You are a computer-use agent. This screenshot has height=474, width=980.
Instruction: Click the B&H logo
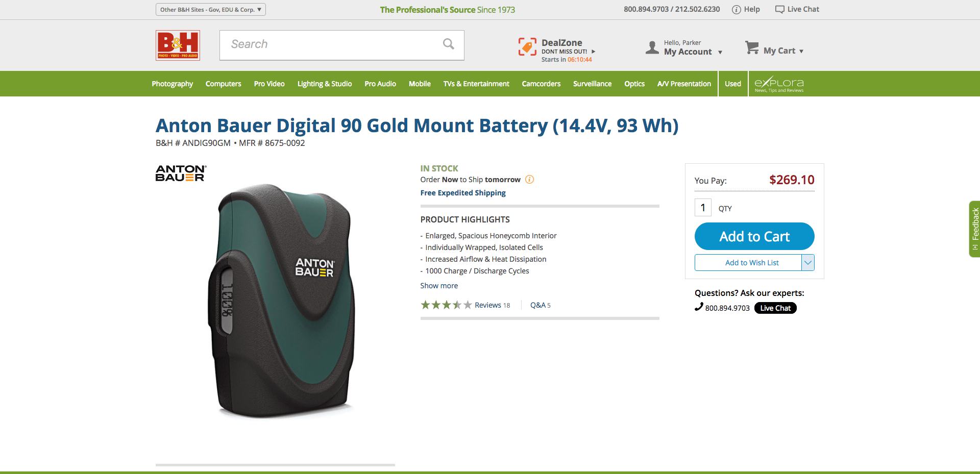178,45
